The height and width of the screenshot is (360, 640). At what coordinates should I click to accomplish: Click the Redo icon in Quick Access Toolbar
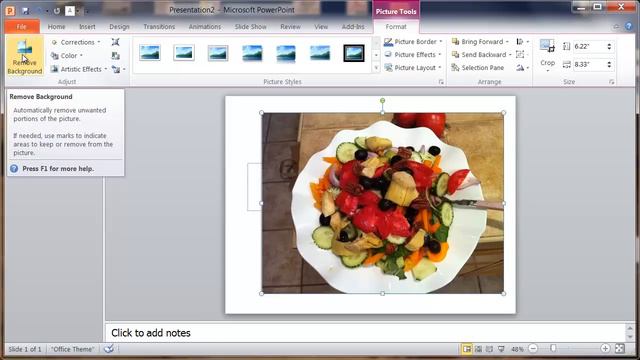point(56,11)
